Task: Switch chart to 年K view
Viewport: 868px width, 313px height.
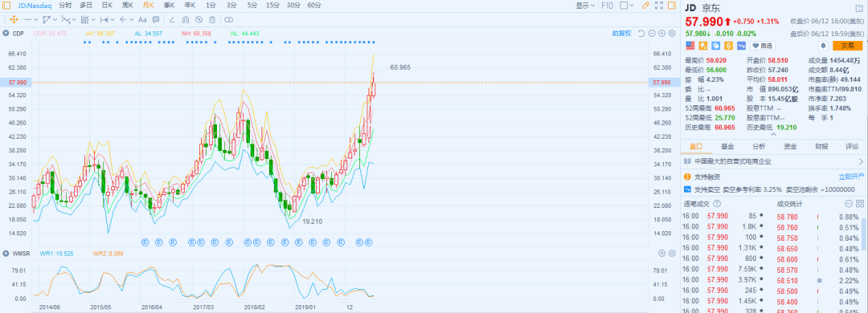Action: 190,5
